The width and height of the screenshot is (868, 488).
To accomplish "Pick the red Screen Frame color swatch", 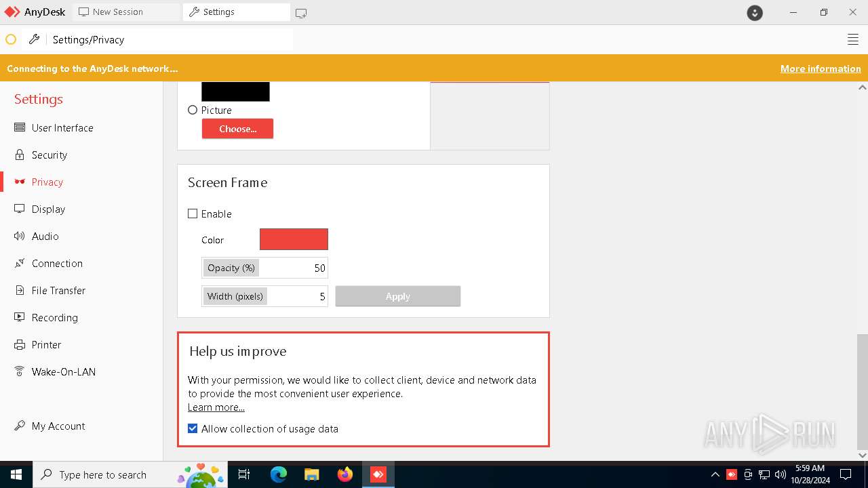I will tap(294, 239).
